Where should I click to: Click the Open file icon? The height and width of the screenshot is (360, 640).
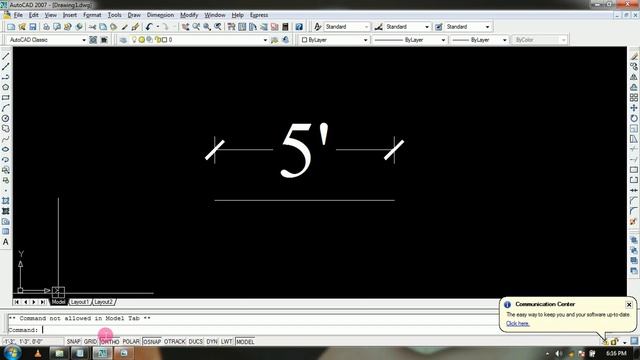tap(22, 27)
